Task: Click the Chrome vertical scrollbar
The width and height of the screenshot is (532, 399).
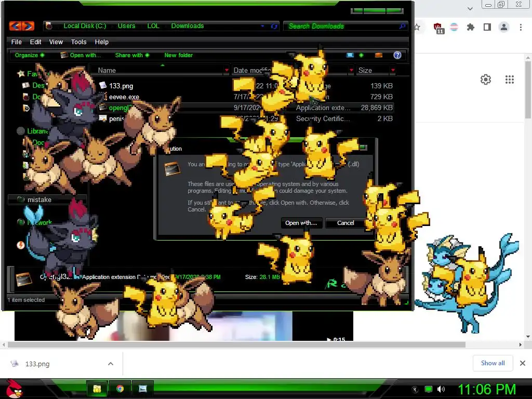Action: [x=528, y=90]
